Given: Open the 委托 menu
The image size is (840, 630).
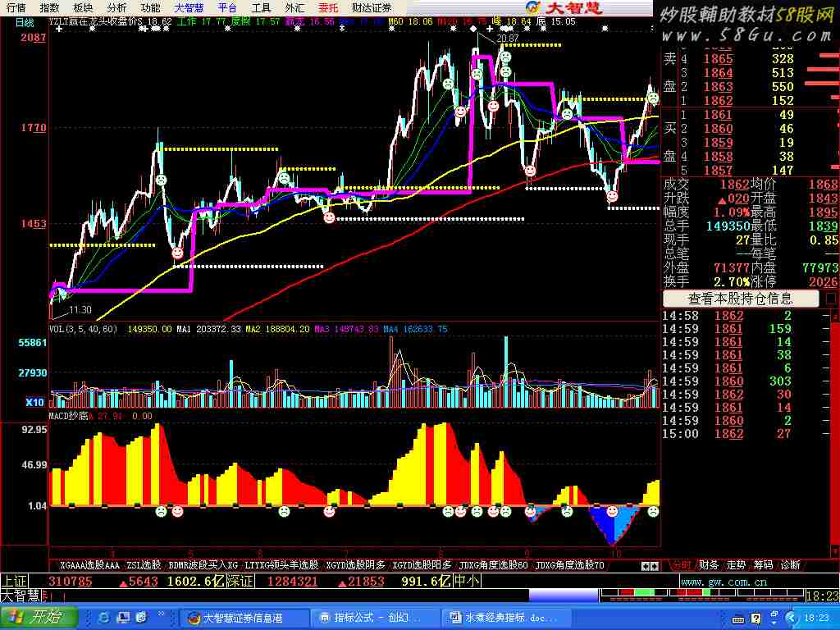Looking at the screenshot, I should click(x=328, y=7).
